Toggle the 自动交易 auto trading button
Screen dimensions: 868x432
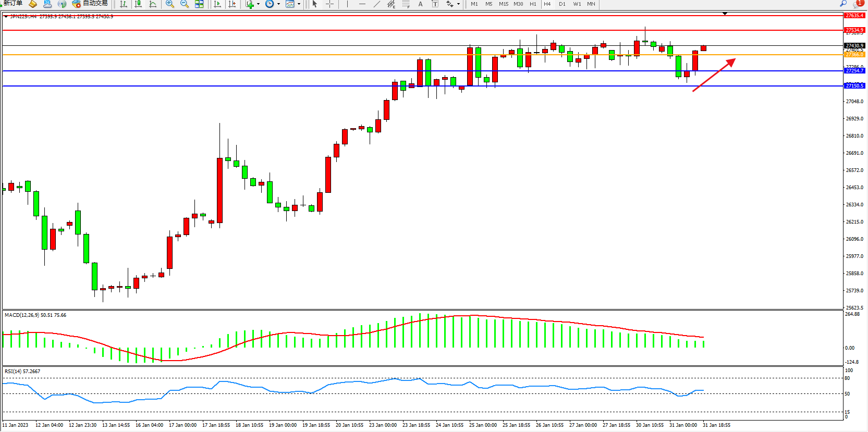[x=90, y=3]
